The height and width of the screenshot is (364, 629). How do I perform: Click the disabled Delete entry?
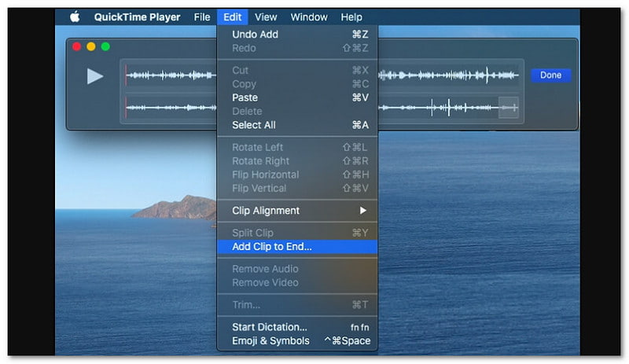pyautogui.click(x=297, y=111)
